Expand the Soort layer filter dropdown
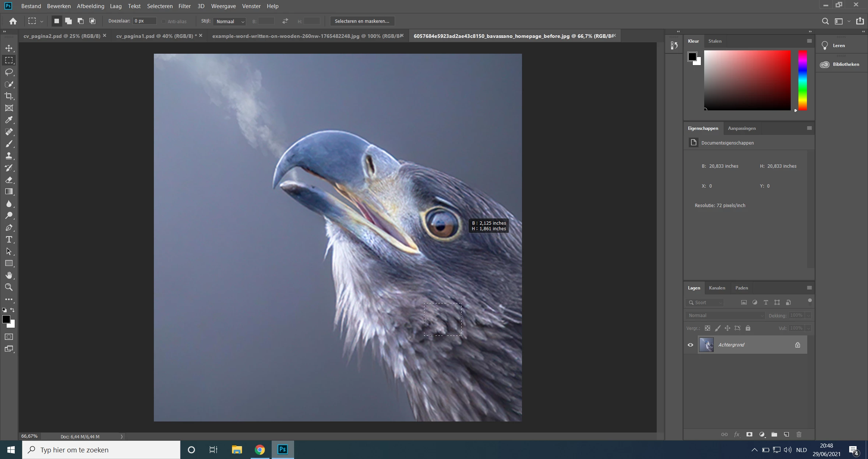The image size is (868, 459). [705, 303]
